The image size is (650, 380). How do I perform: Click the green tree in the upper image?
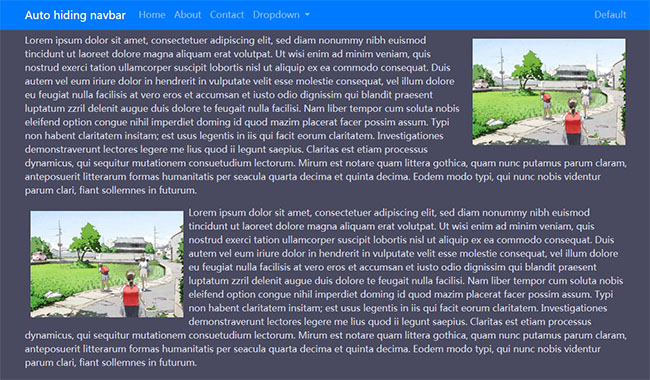coord(527,68)
